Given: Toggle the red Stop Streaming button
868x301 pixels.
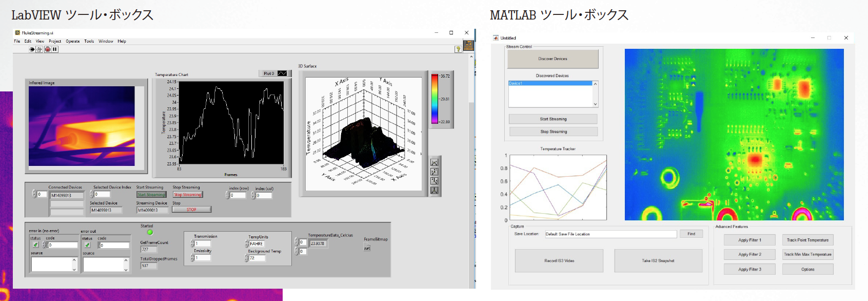Looking at the screenshot, I should coord(187,195).
